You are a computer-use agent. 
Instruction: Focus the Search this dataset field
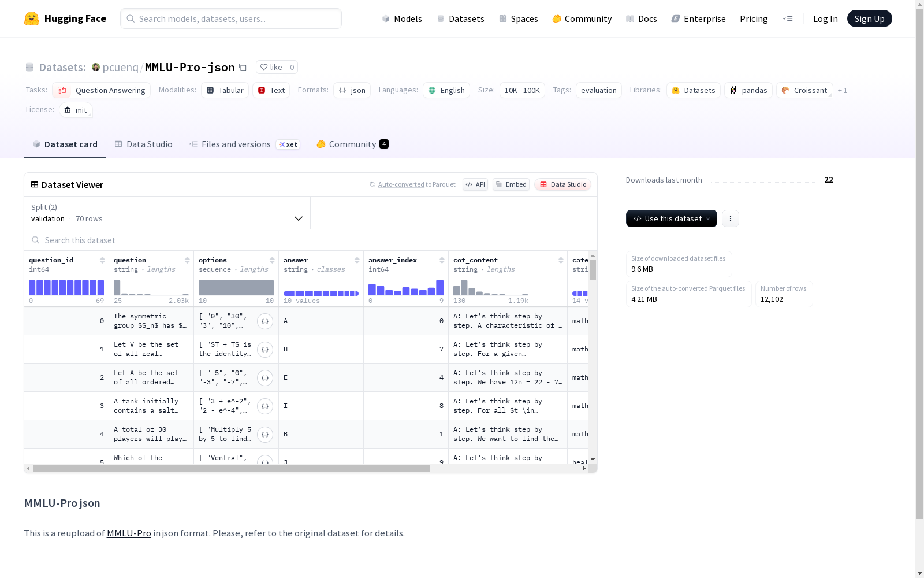tap(311, 240)
